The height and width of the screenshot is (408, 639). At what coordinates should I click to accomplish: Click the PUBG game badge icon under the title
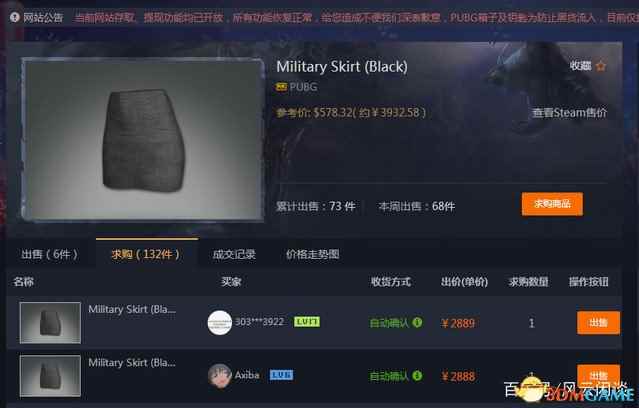tap(281, 87)
